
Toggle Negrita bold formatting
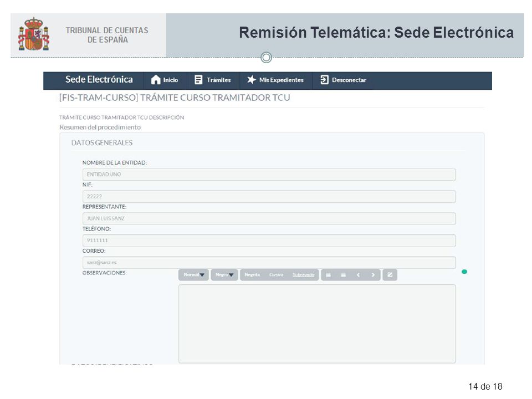[x=252, y=275]
